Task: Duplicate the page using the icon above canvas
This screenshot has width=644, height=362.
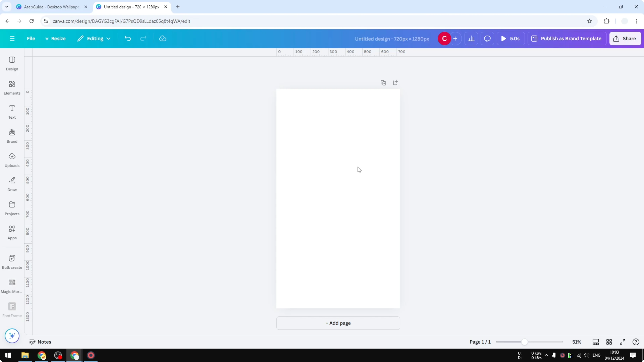Action: click(x=383, y=82)
